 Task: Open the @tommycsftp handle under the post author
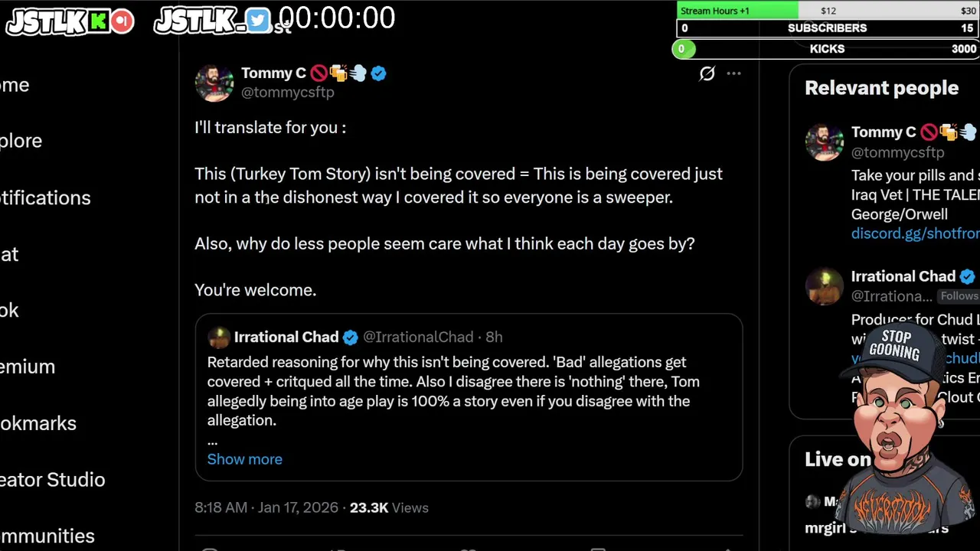click(287, 93)
